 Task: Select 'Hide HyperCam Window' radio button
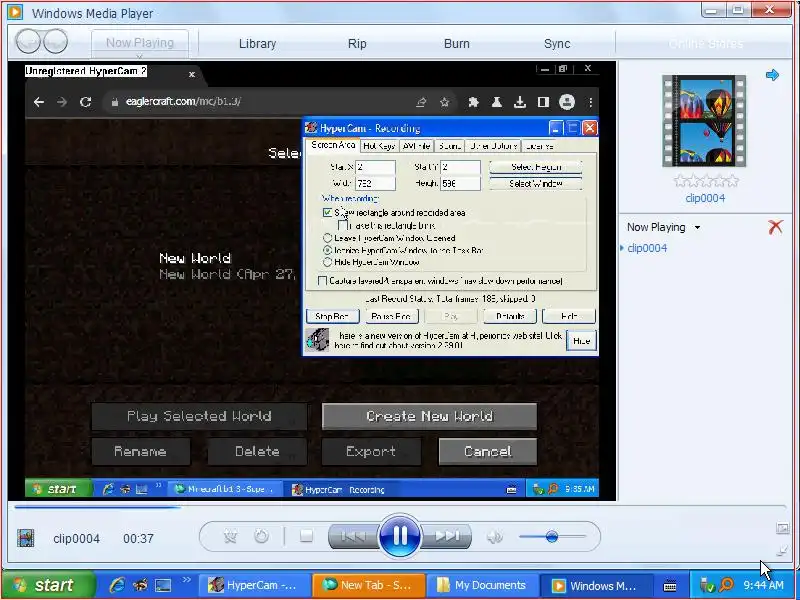tap(328, 262)
